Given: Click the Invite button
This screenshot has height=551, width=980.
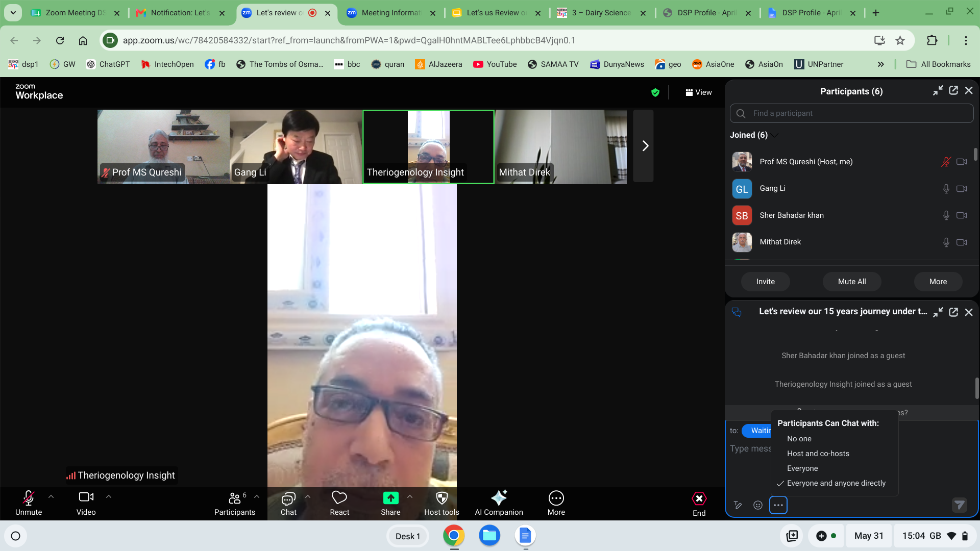Looking at the screenshot, I should tap(765, 282).
